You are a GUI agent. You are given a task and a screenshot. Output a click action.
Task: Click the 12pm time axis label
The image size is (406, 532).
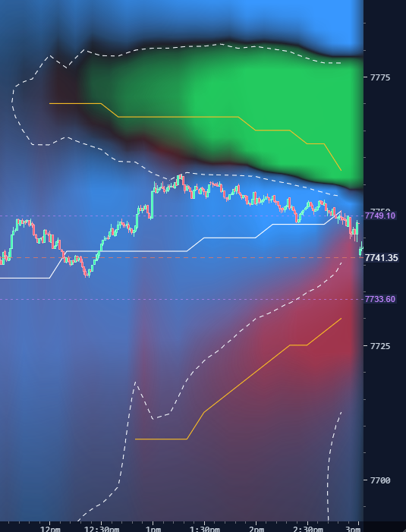click(x=50, y=529)
